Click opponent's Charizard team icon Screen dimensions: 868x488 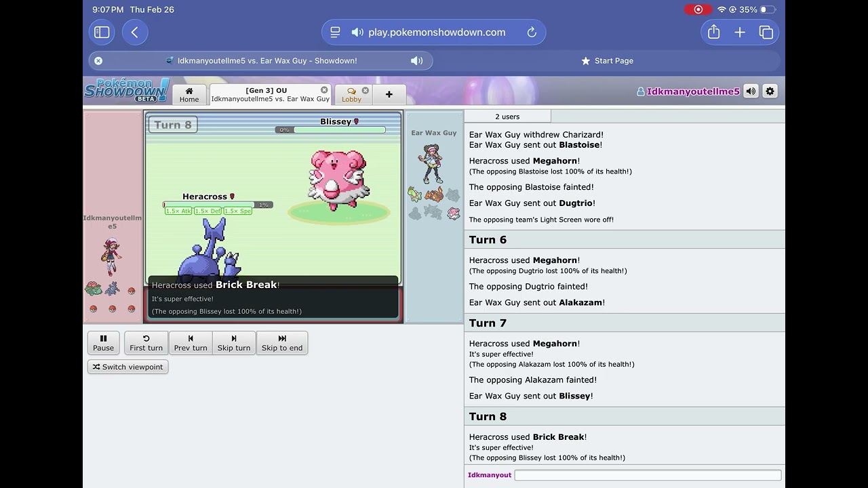[x=434, y=195]
